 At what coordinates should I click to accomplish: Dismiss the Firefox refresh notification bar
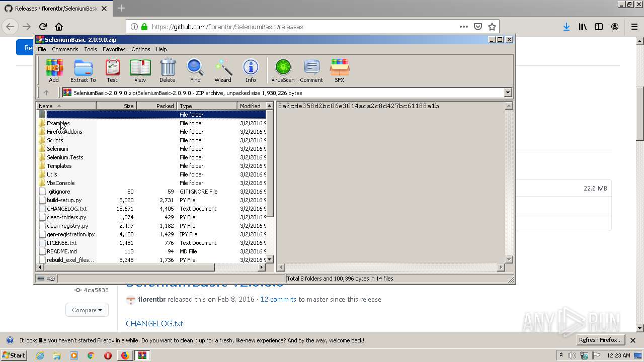pyautogui.click(x=633, y=340)
